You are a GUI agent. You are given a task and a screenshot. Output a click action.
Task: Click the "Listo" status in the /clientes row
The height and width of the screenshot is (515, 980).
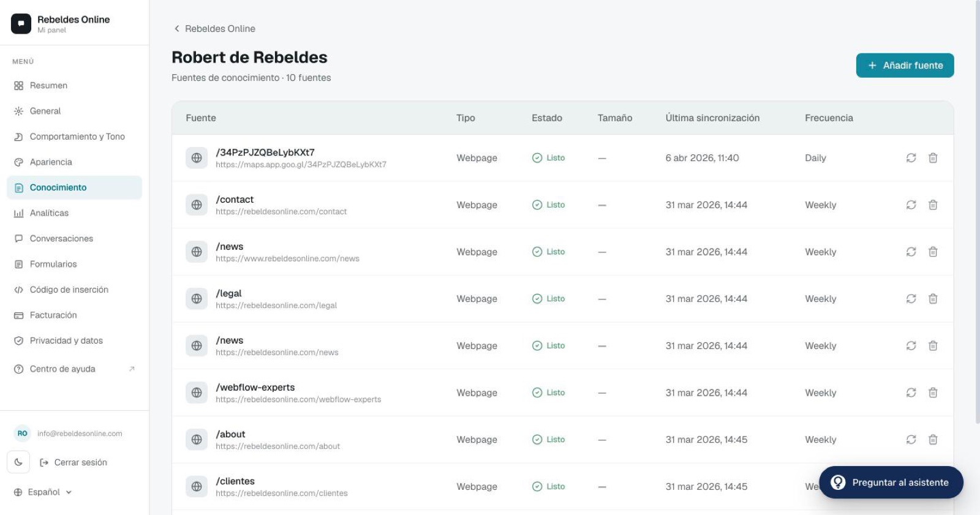click(549, 486)
